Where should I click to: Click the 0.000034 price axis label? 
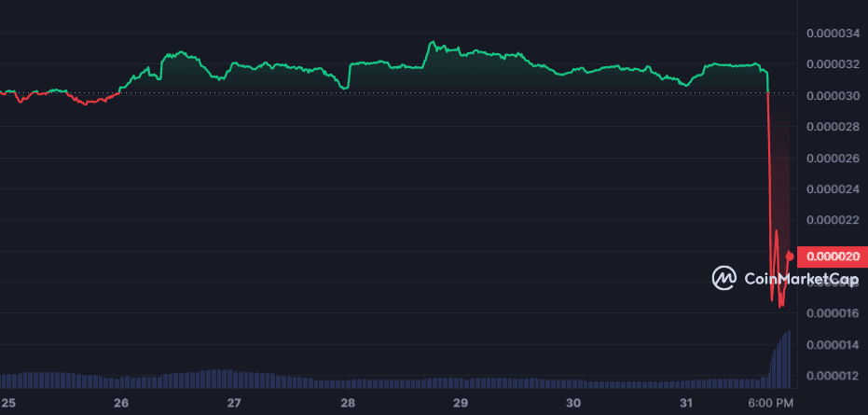point(833,35)
